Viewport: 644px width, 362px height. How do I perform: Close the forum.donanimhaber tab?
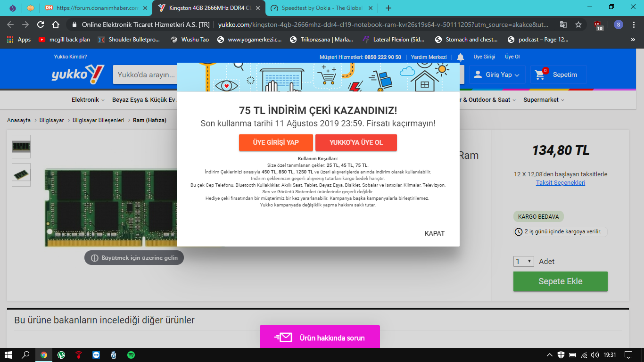tap(144, 8)
